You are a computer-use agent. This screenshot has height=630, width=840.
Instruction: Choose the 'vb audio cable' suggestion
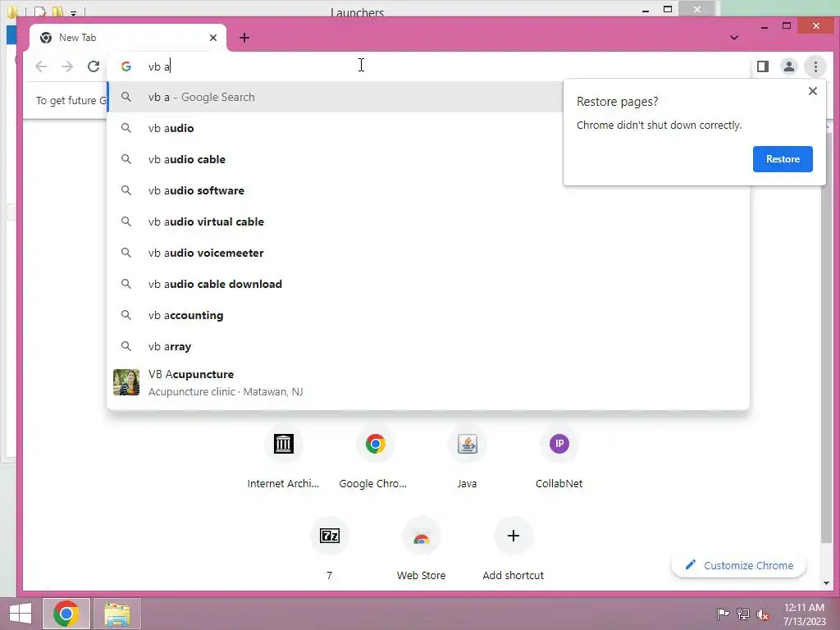coord(335,159)
